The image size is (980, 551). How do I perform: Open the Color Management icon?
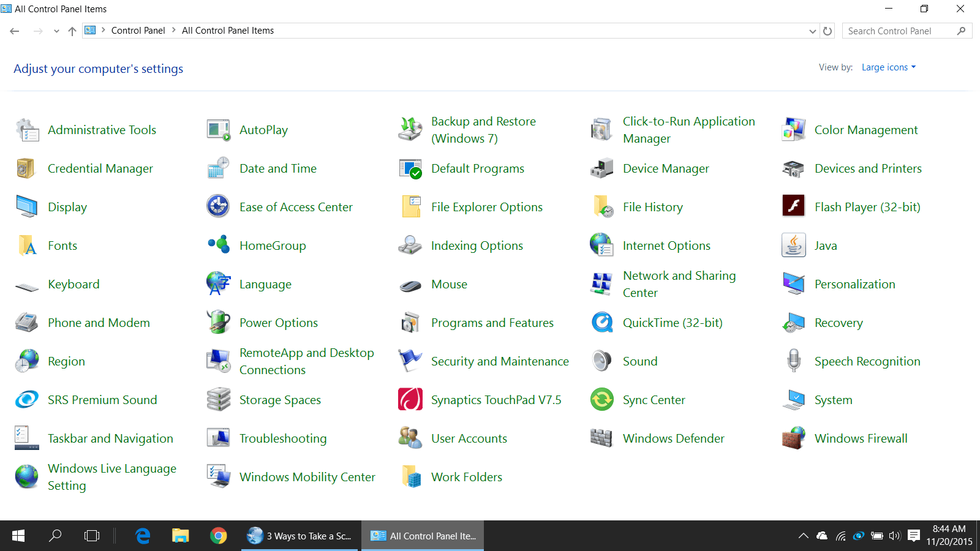click(x=794, y=130)
